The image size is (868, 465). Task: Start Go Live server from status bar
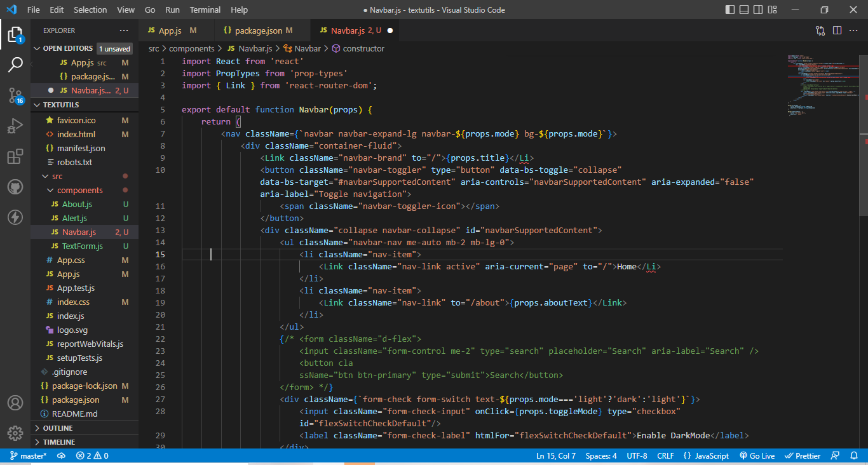coord(757,455)
